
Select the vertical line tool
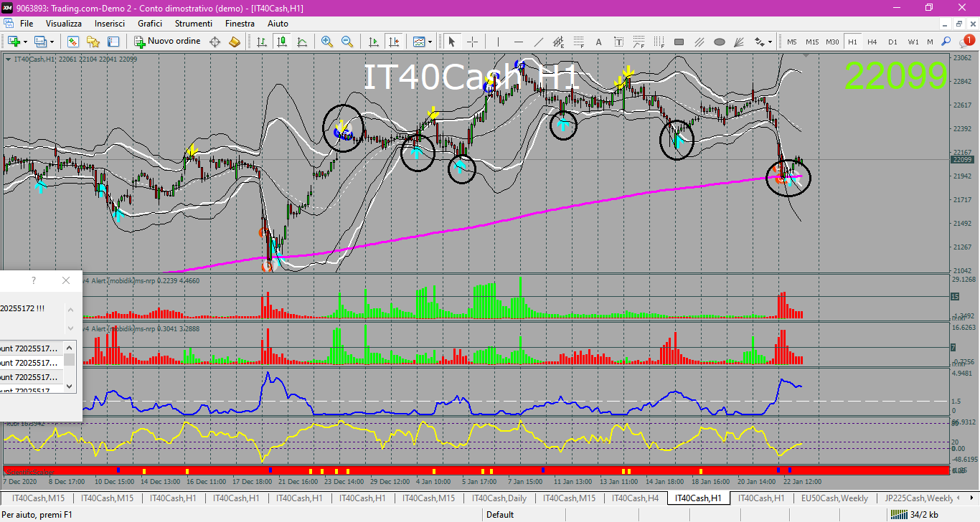tap(497, 42)
